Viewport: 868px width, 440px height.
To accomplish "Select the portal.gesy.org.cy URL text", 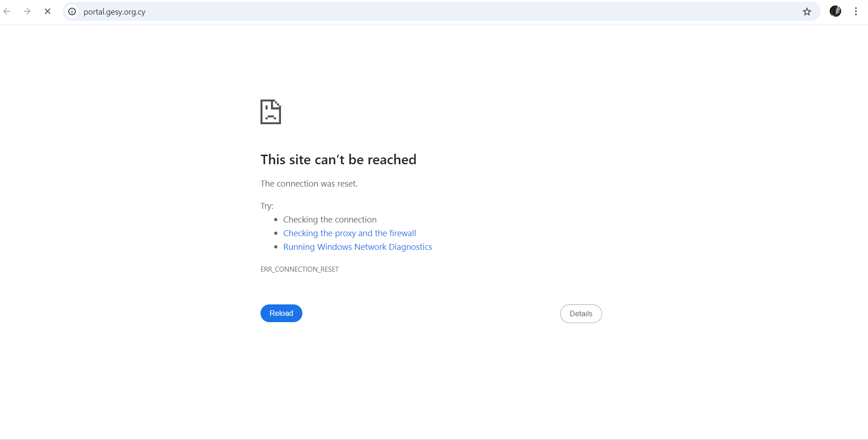I will click(x=114, y=12).
